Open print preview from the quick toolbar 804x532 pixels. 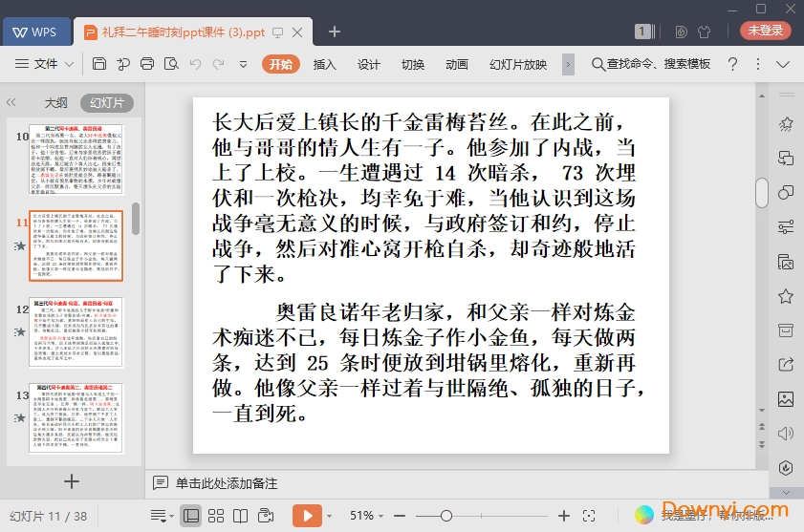170,64
